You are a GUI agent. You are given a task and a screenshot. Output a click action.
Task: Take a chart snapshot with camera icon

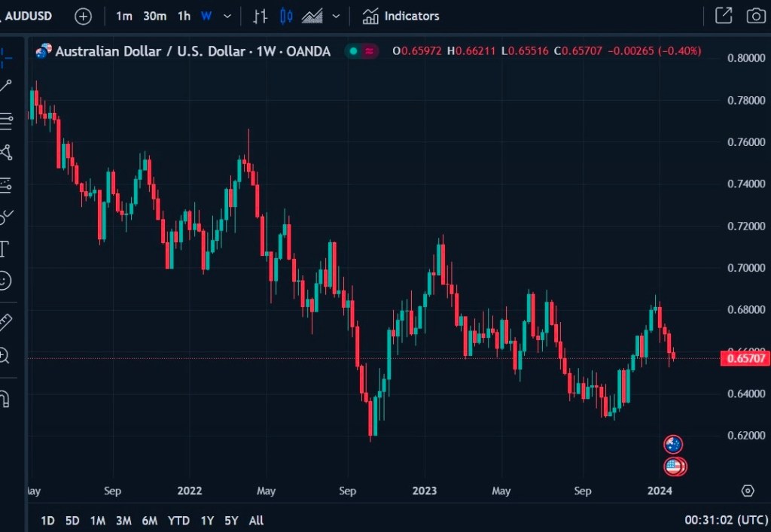(755, 16)
